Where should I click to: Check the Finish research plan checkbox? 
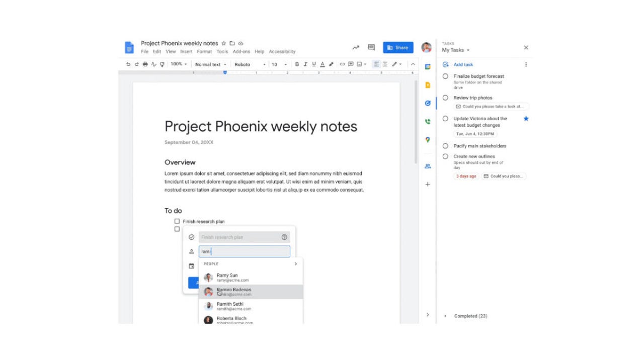[x=177, y=221]
